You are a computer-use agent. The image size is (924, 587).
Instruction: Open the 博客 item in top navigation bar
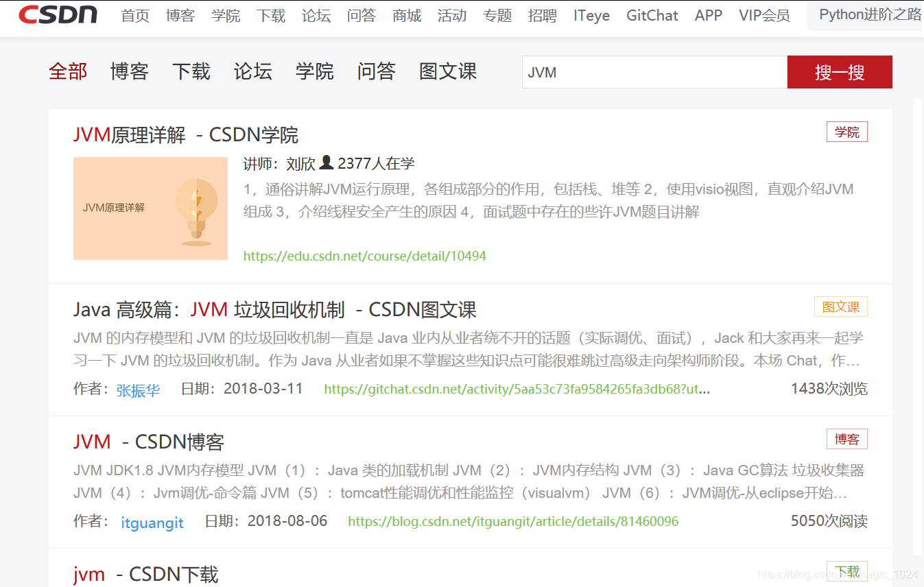[x=180, y=15]
